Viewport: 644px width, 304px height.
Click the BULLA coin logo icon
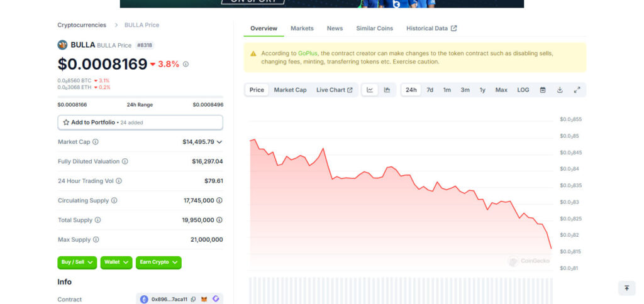click(62, 45)
